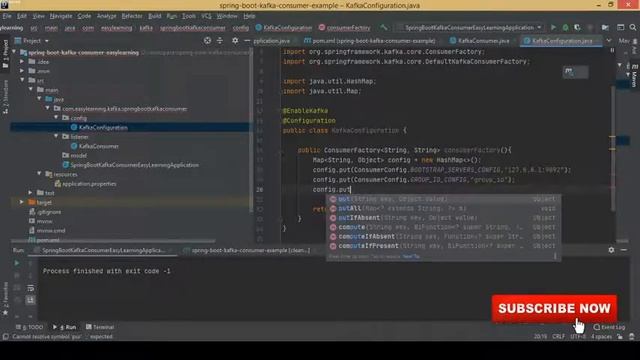Image resolution: width=640 pixels, height=360 pixels.
Task: Click the CRLF line separator in status bar
Action: [x=558, y=337]
